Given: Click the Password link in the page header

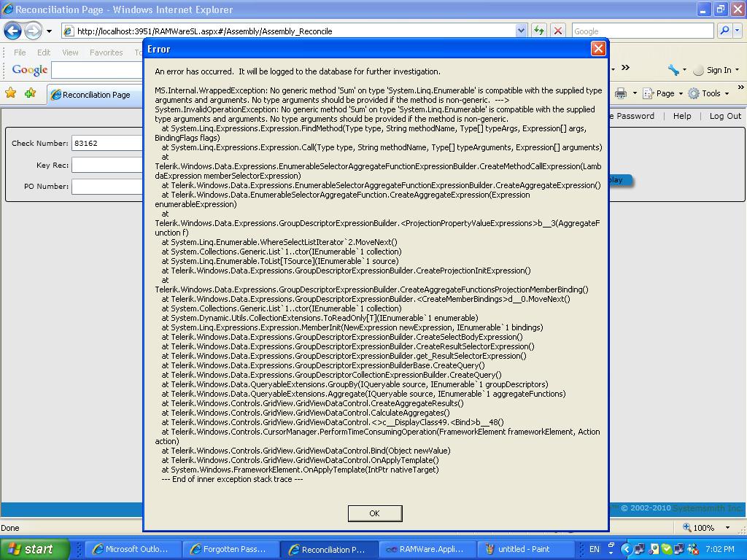Looking at the screenshot, I should coord(632,116).
